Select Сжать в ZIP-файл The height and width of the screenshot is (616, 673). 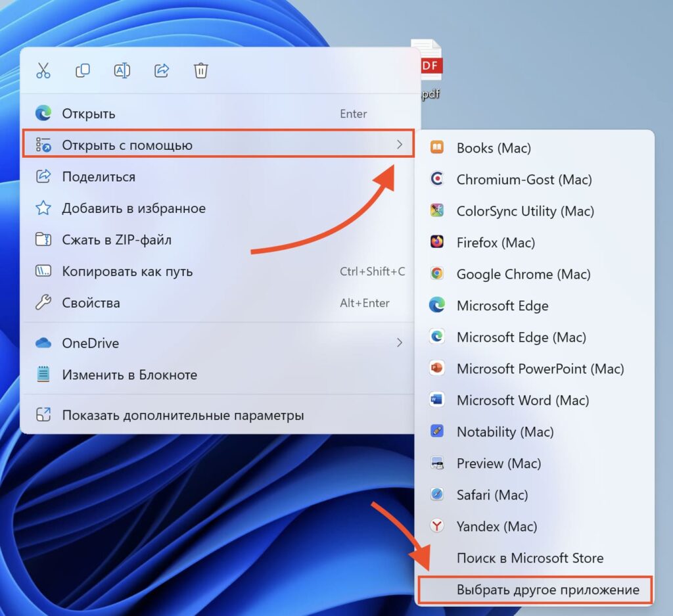coord(218,239)
